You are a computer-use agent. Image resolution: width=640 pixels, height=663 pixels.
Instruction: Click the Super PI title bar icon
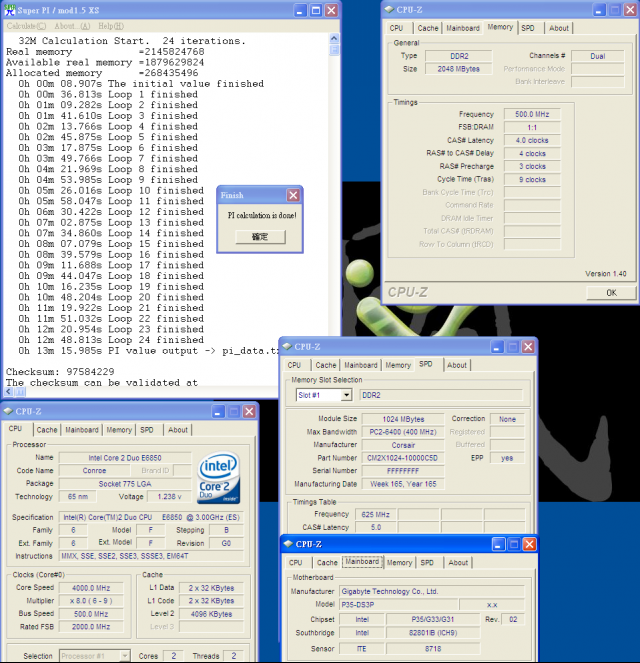[x=9, y=10]
